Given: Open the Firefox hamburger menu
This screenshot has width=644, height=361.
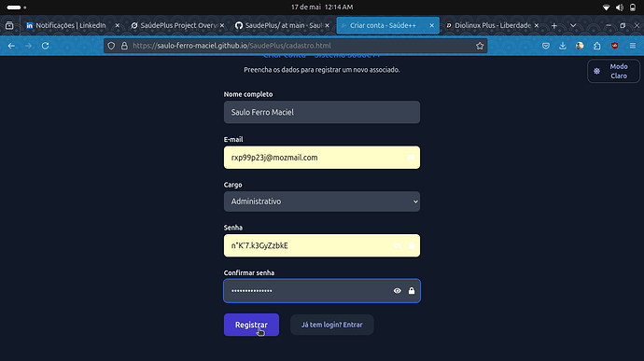Looking at the screenshot, I should [633, 46].
